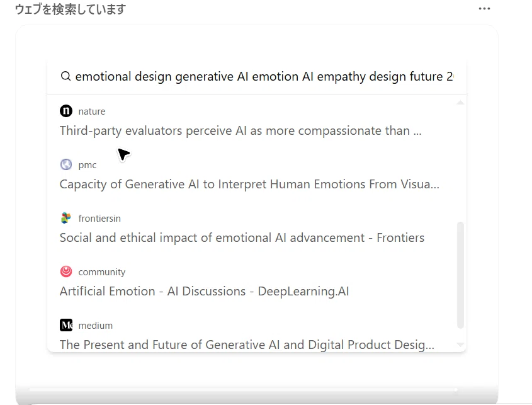The width and height of the screenshot is (532, 405).
Task: Click the pmc globe favicon
Action: pos(66,164)
